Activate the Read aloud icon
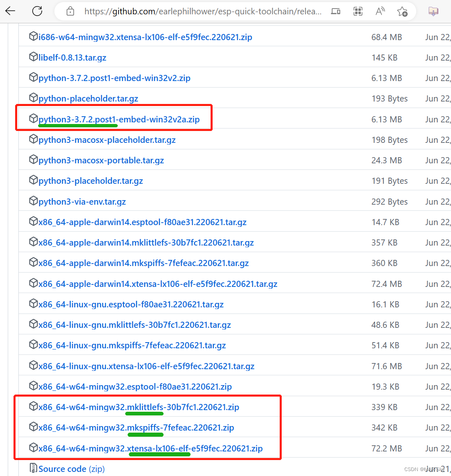Viewport: 451px width, 476px height. (x=380, y=11)
